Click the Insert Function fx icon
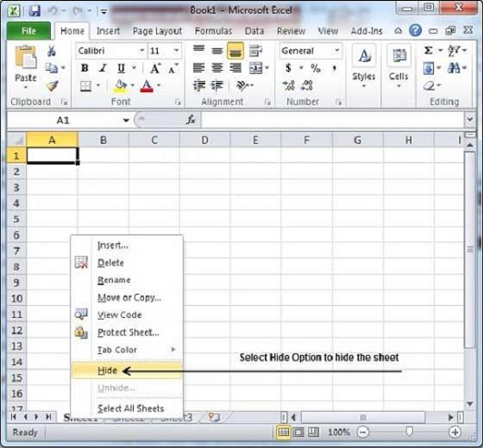483x448 pixels. click(191, 120)
